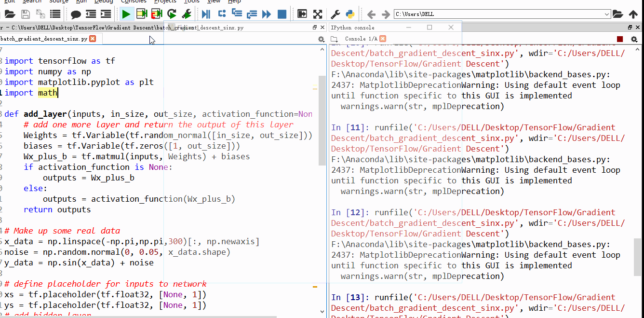The width and height of the screenshot is (644, 318).
Task: Click the 'outputs = Wx_plus_b' line
Action: [88, 178]
